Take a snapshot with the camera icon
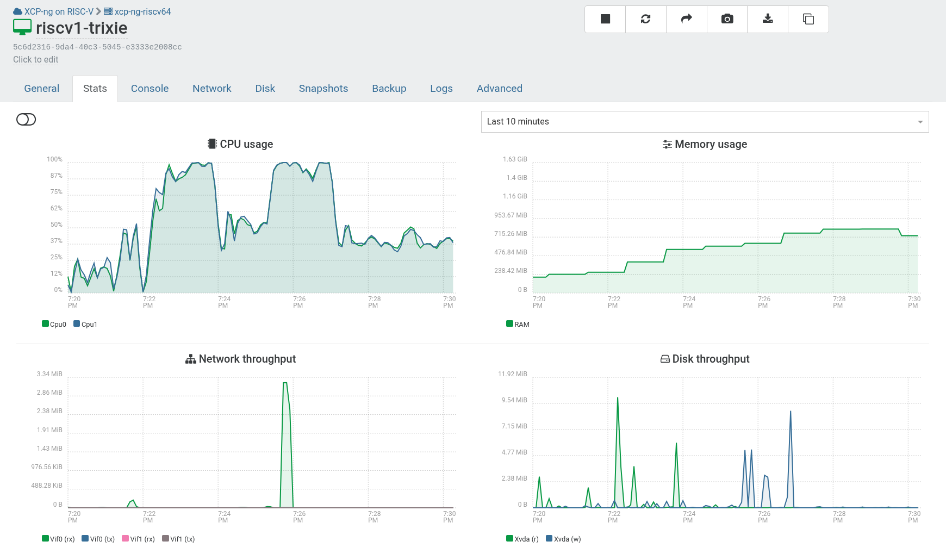Viewport: 946px width, 560px height. coord(727,19)
